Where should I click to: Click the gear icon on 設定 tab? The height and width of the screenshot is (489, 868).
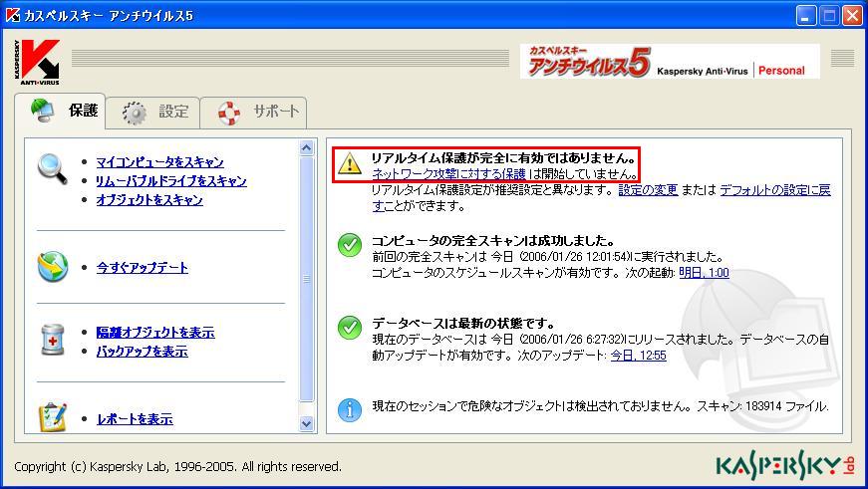point(135,113)
